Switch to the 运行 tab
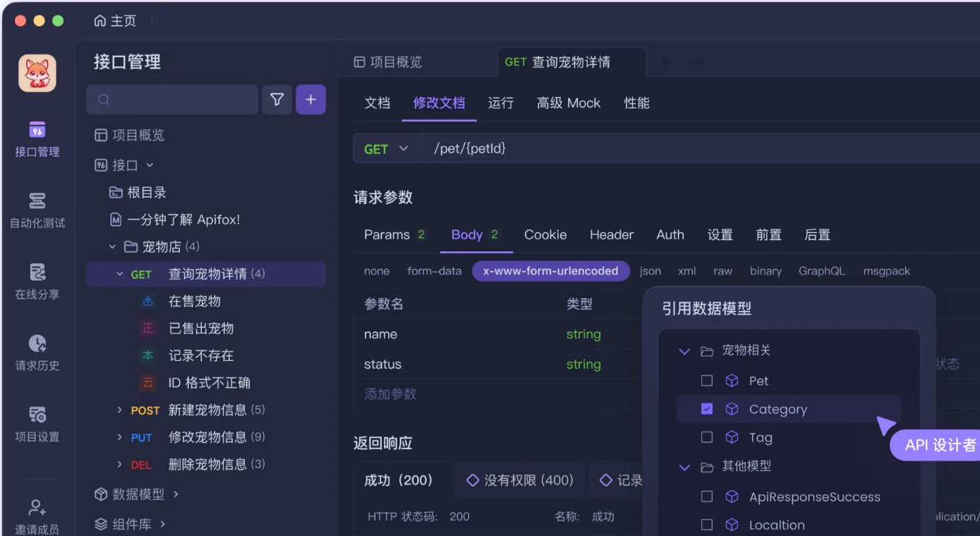The width and height of the screenshot is (980, 536). click(500, 103)
